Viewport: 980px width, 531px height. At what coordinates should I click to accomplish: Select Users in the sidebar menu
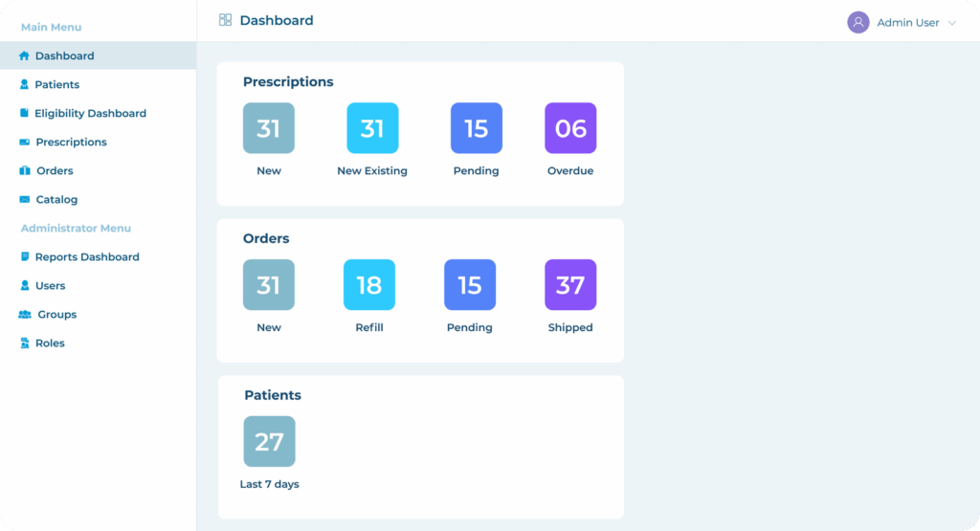(50, 285)
